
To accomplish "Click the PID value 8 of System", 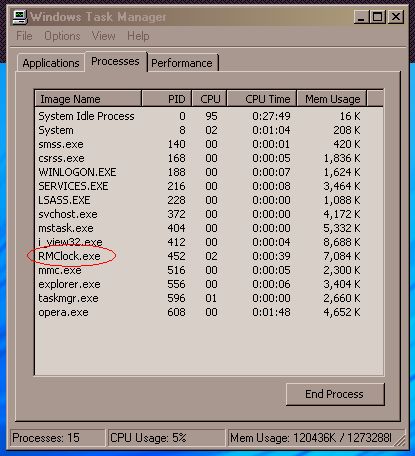I will pos(182,130).
